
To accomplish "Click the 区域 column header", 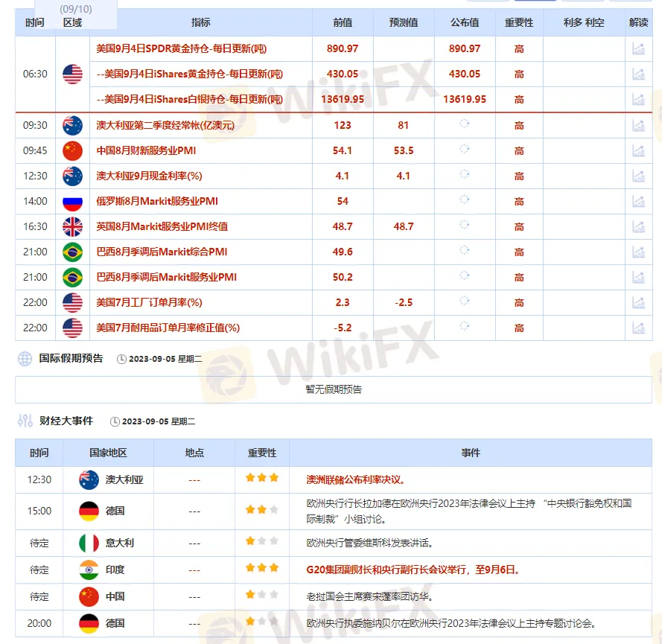I will coord(72,23).
